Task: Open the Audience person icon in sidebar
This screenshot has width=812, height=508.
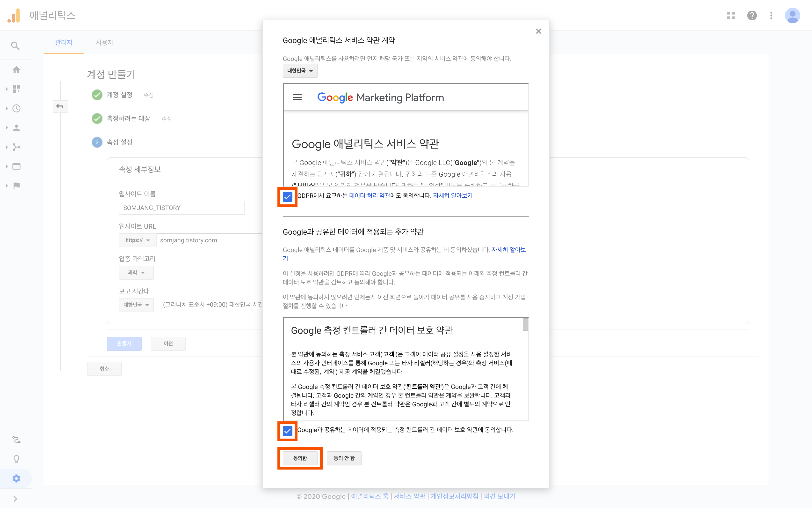Action: [x=16, y=128]
